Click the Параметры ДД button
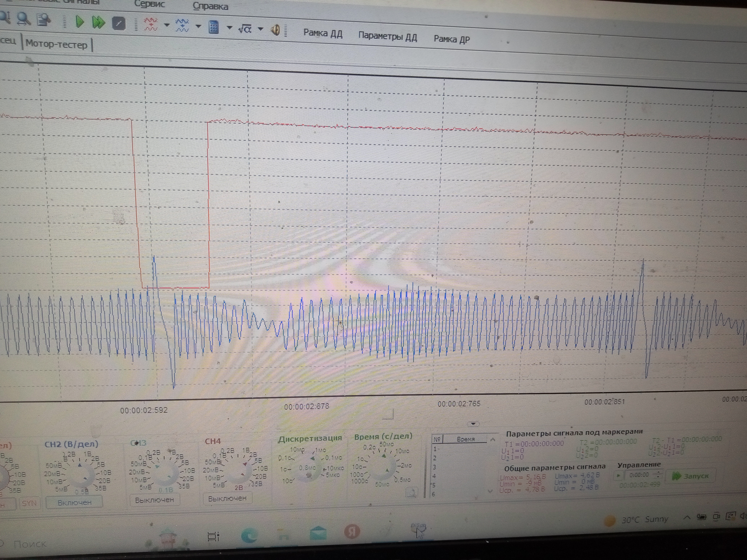 pyautogui.click(x=387, y=37)
